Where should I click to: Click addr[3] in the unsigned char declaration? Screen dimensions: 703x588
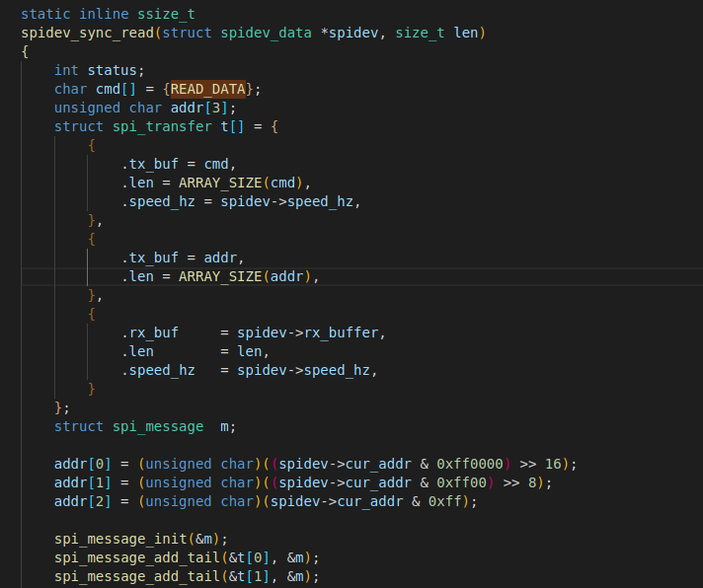tap(199, 108)
